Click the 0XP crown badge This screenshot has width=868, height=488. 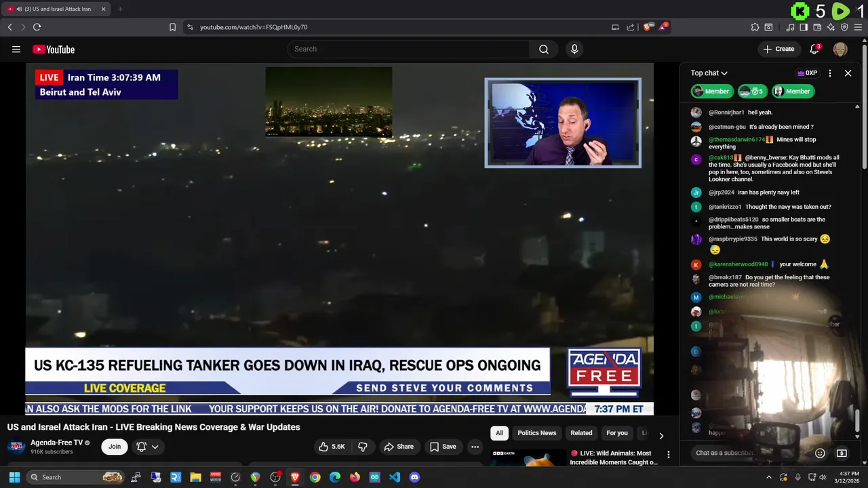pyautogui.click(x=807, y=73)
